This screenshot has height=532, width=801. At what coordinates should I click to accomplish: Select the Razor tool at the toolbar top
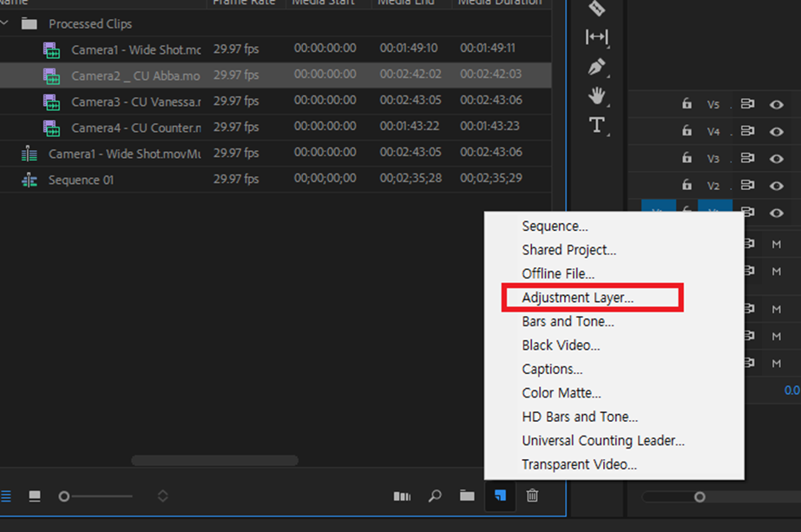tap(597, 8)
